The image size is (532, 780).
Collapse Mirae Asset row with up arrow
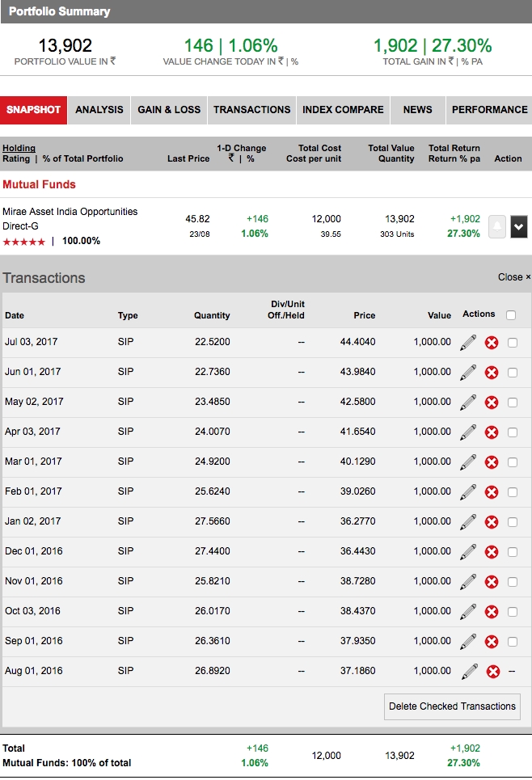point(497,228)
